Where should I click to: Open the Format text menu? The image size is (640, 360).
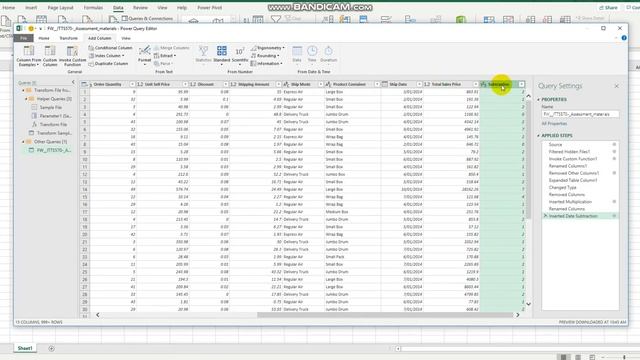[x=144, y=55]
